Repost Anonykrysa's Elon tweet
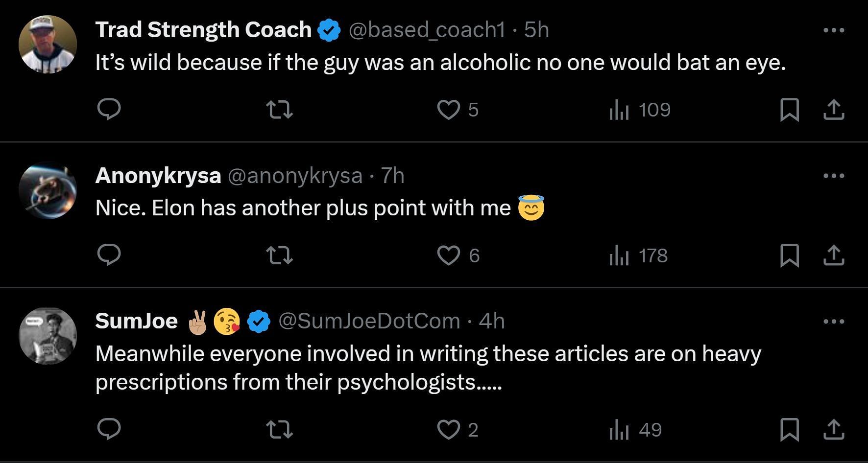 click(x=279, y=255)
